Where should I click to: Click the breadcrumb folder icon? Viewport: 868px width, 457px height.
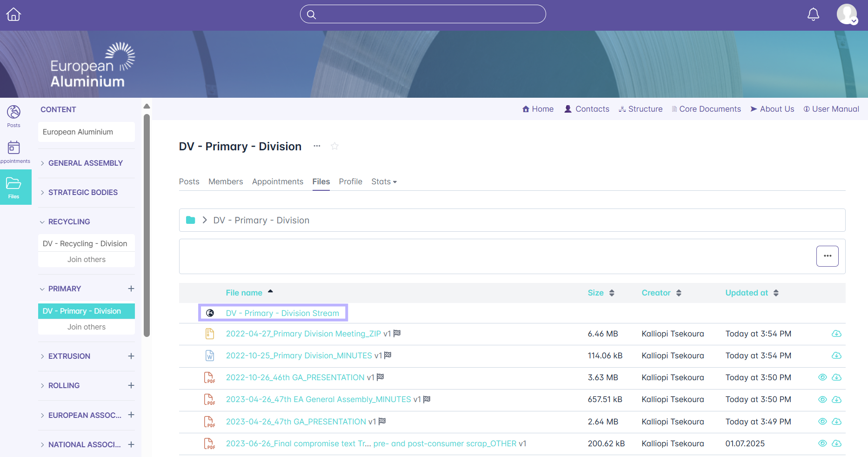(x=191, y=220)
